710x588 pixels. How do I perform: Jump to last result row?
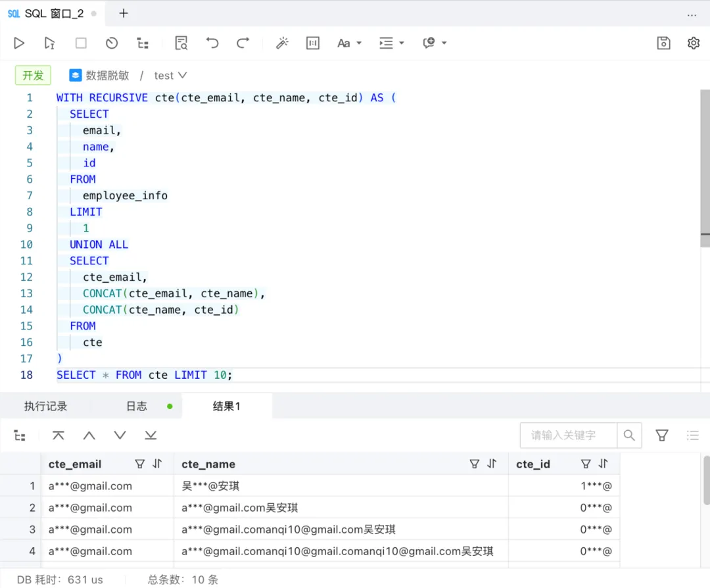point(151,435)
